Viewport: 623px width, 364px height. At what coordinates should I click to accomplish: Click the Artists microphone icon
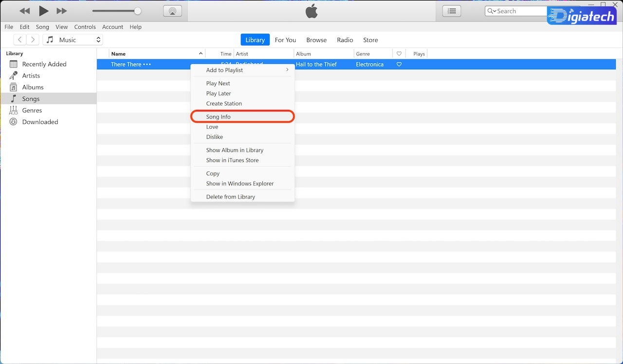click(x=13, y=75)
